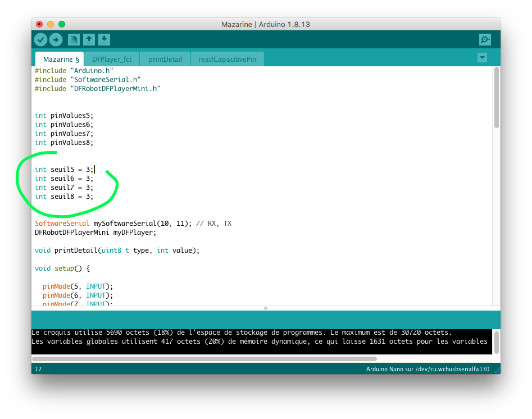The image size is (532, 419).
Task: Minimize the window with the yellow button
Action: click(x=51, y=24)
